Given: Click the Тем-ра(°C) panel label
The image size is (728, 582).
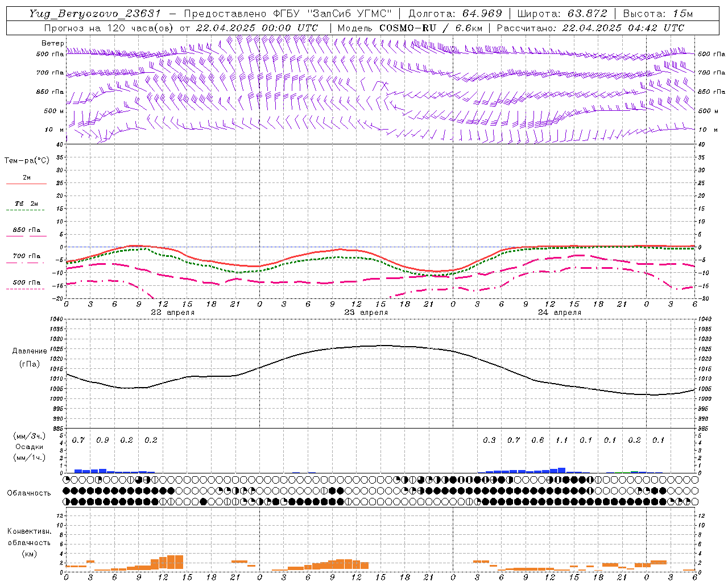Looking at the screenshot, I should tap(27, 161).
